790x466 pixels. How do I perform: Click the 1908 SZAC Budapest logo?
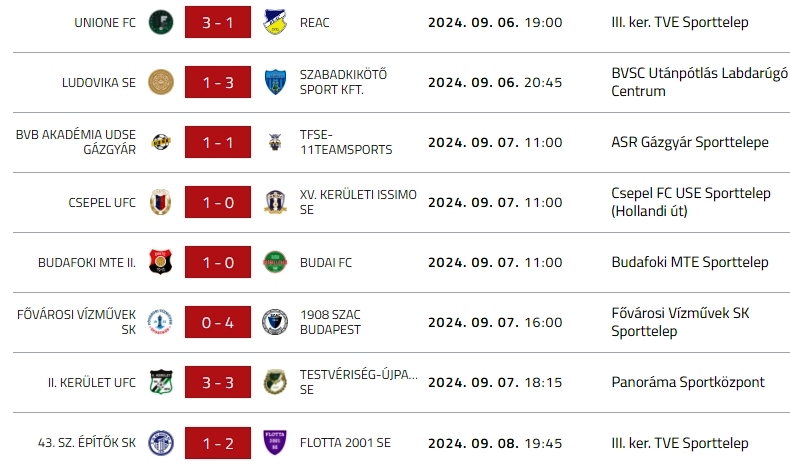(274, 322)
